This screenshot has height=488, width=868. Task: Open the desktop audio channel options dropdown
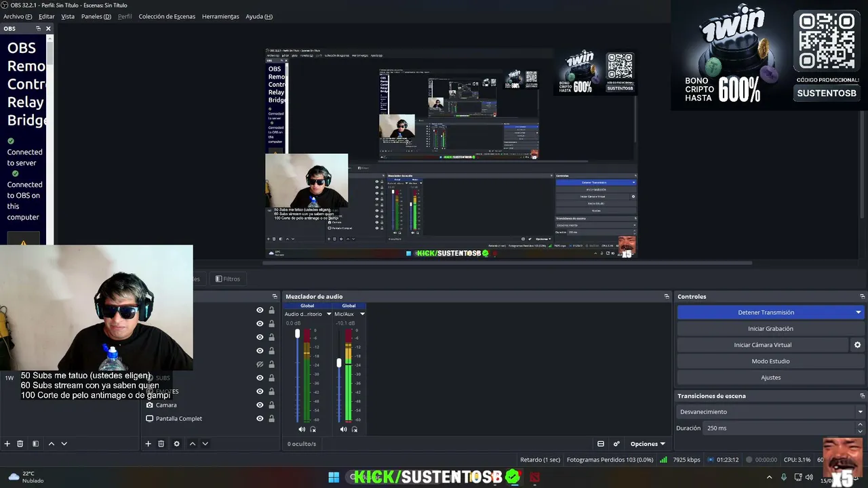point(329,314)
